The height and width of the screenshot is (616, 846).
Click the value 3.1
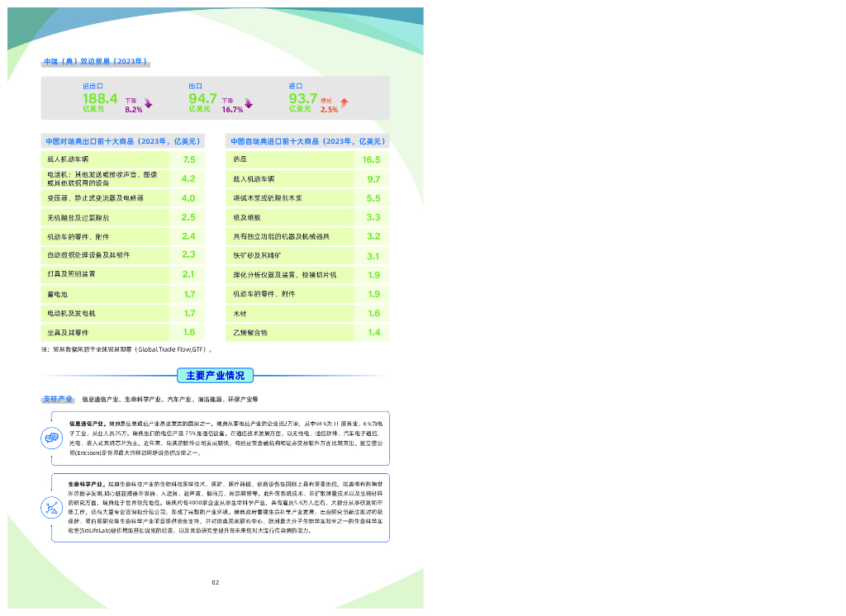(x=373, y=256)
